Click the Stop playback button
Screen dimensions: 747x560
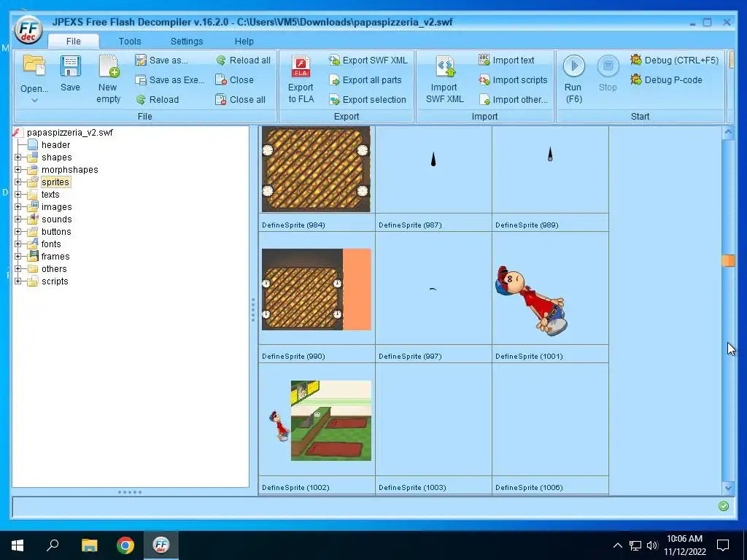(608, 74)
